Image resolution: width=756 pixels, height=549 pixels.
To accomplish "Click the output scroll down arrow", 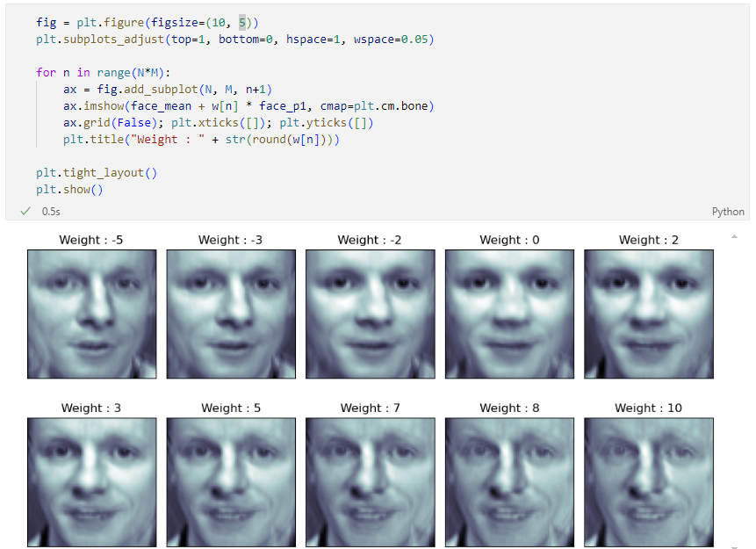I will pyautogui.click(x=734, y=547).
